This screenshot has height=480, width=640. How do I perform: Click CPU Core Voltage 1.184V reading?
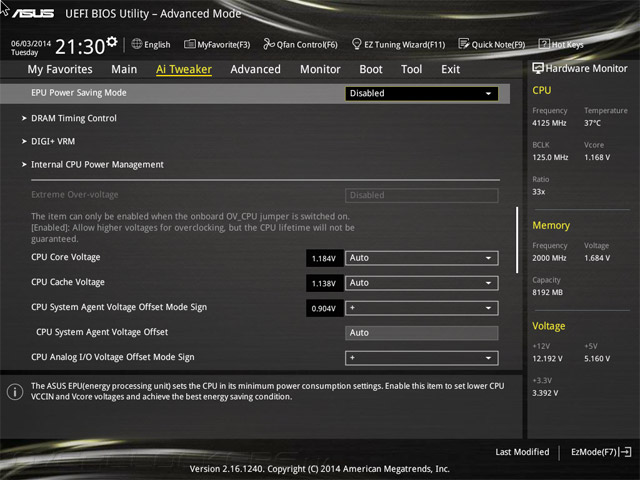pyautogui.click(x=324, y=258)
